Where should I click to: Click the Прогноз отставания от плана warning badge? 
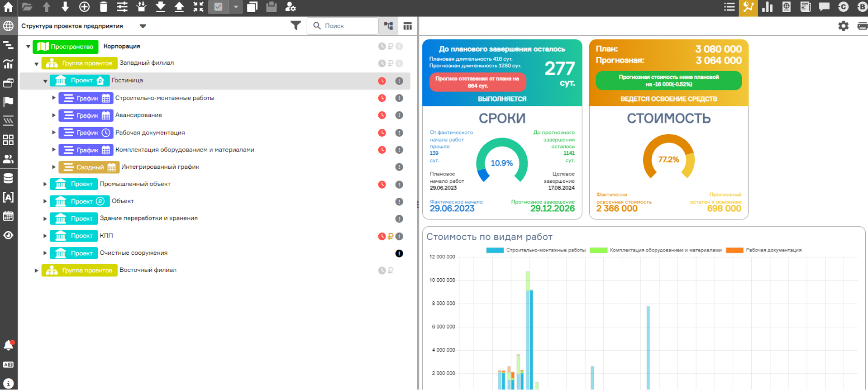[477, 82]
